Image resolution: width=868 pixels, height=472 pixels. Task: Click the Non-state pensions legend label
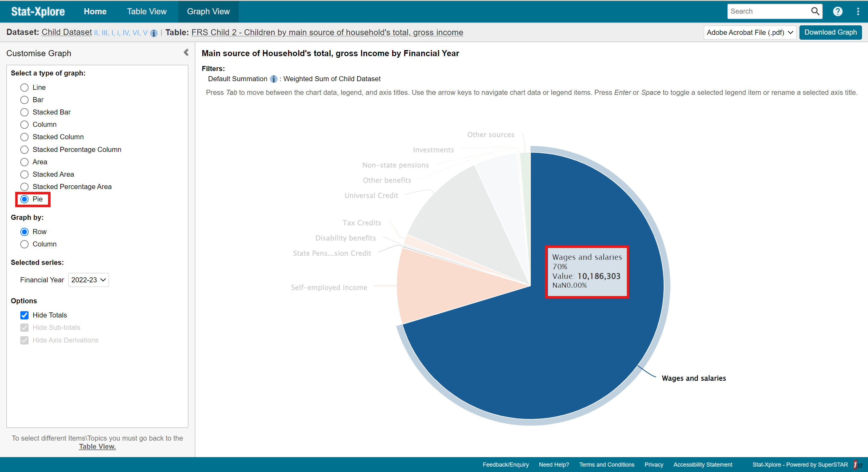coord(395,165)
